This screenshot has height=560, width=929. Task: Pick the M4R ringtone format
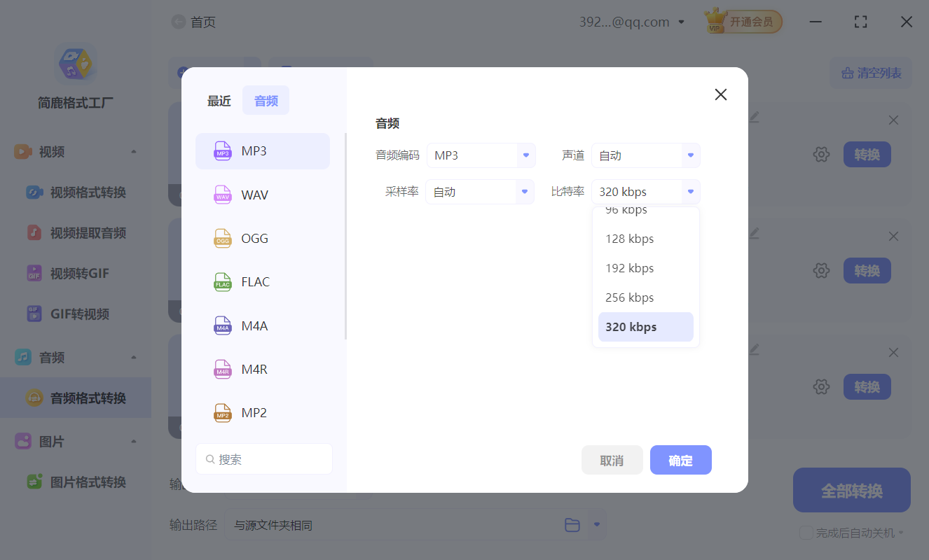(x=254, y=369)
